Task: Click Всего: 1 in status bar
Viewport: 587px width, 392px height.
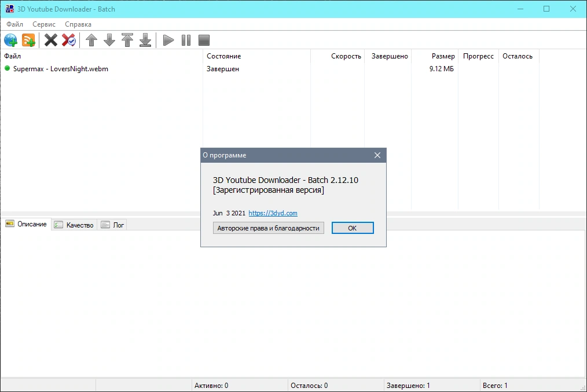Action: click(495, 385)
